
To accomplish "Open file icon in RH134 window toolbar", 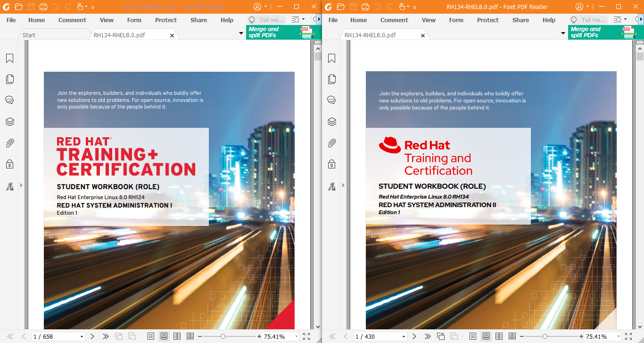I will 341,7.
